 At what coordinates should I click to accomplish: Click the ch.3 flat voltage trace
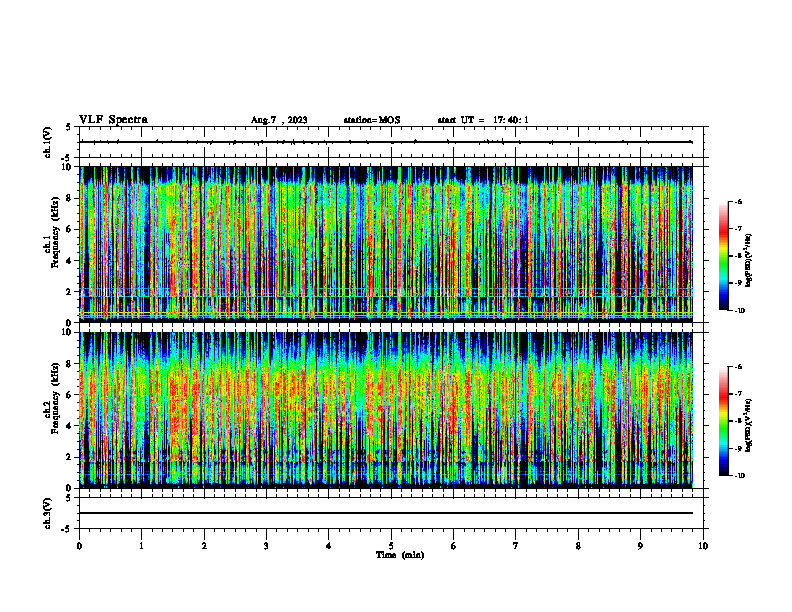[386, 513]
